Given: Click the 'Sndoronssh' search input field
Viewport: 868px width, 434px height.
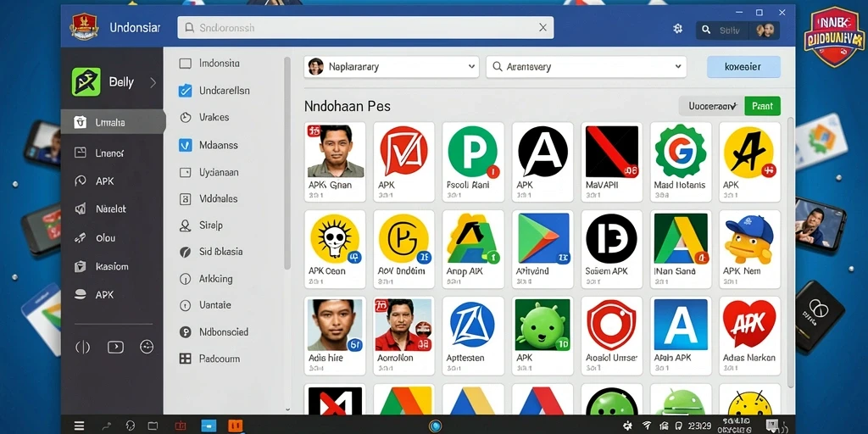Looking at the screenshot, I should tap(365, 28).
